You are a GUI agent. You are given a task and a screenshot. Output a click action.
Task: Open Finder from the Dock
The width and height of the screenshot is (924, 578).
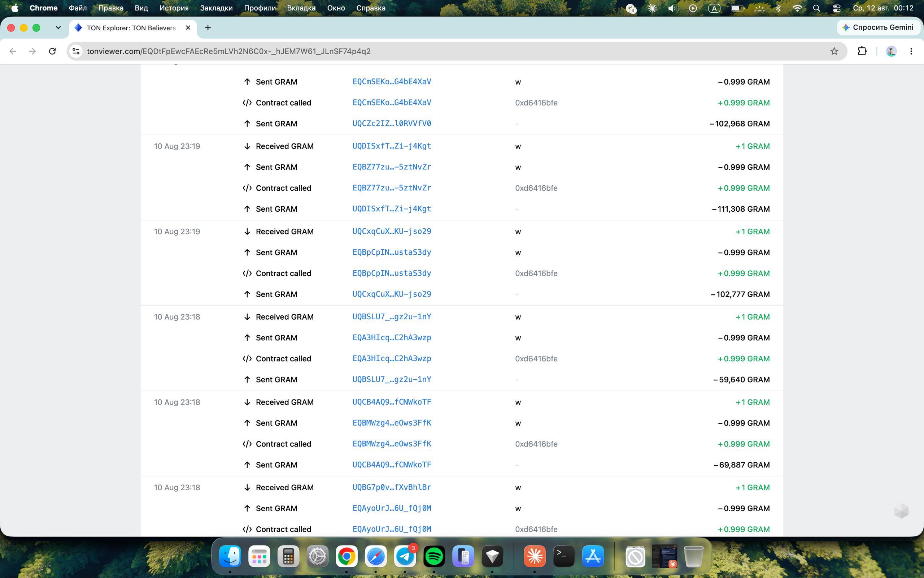[230, 556]
